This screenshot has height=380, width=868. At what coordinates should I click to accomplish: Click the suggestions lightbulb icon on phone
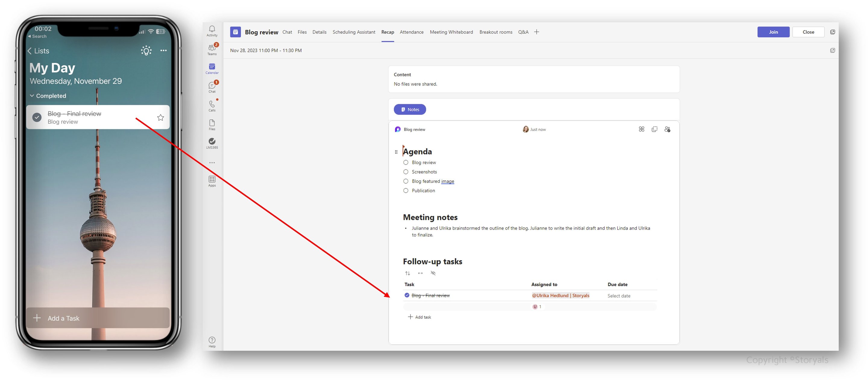(146, 51)
